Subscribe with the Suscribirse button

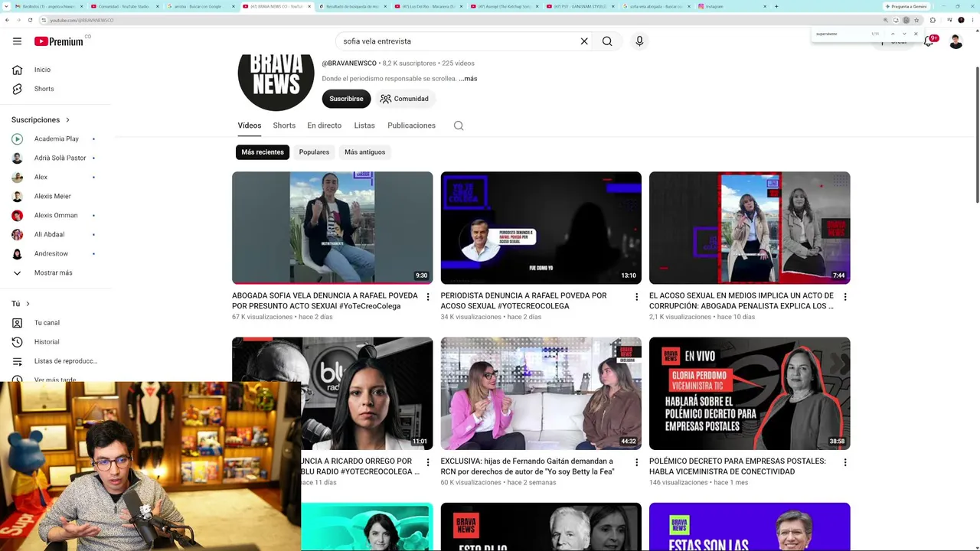346,99
